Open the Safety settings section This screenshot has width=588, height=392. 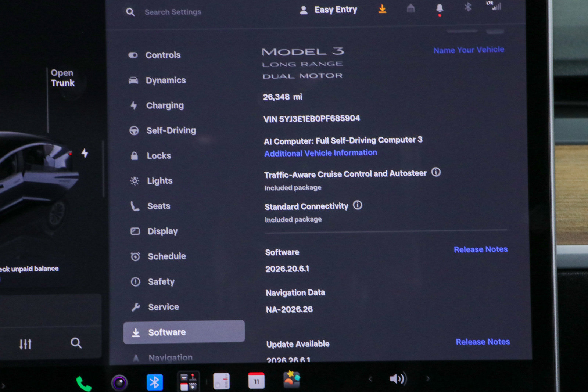coord(161,282)
